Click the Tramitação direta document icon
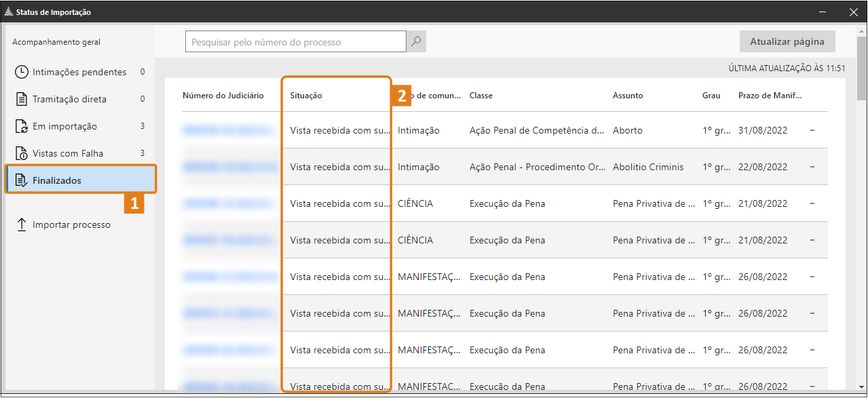Screen dimensions: 868x398 (x=22, y=99)
